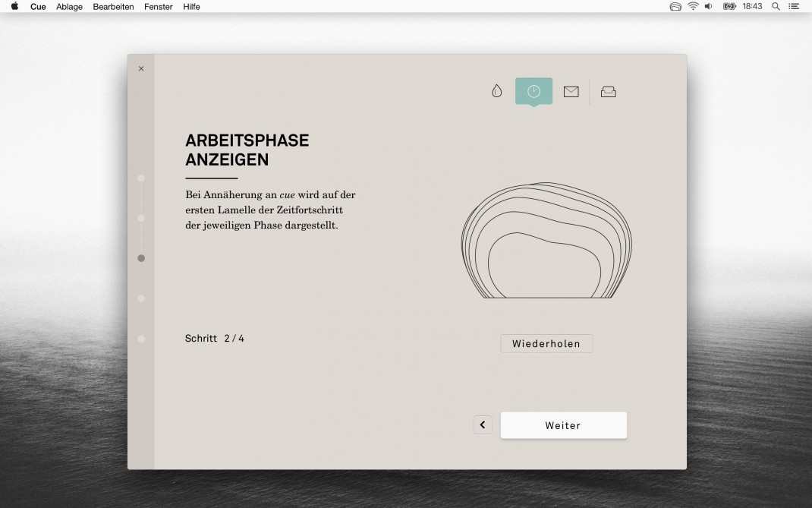The height and width of the screenshot is (508, 812).
Task: Click the battery status icon
Action: (729, 6)
